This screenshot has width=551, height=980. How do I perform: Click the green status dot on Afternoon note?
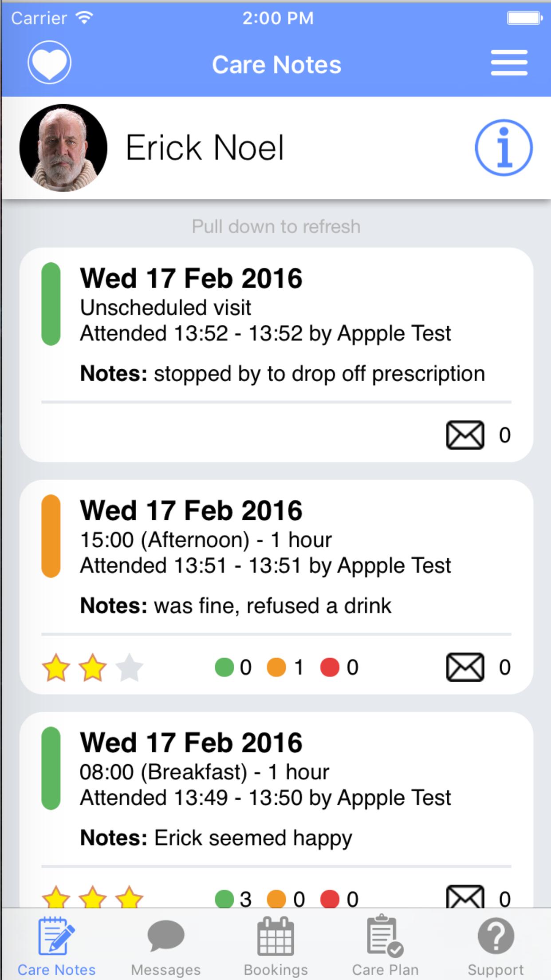point(224,667)
